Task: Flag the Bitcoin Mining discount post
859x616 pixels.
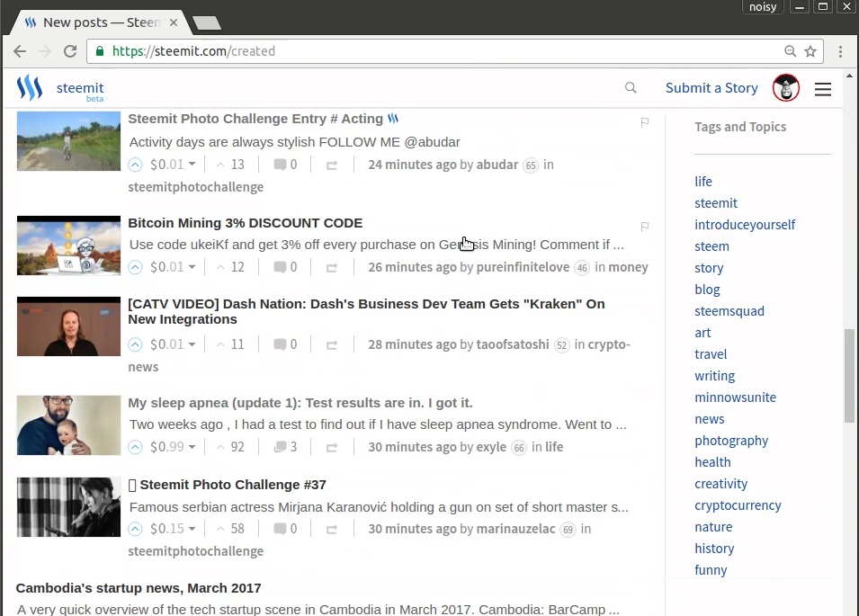Action: click(x=645, y=226)
